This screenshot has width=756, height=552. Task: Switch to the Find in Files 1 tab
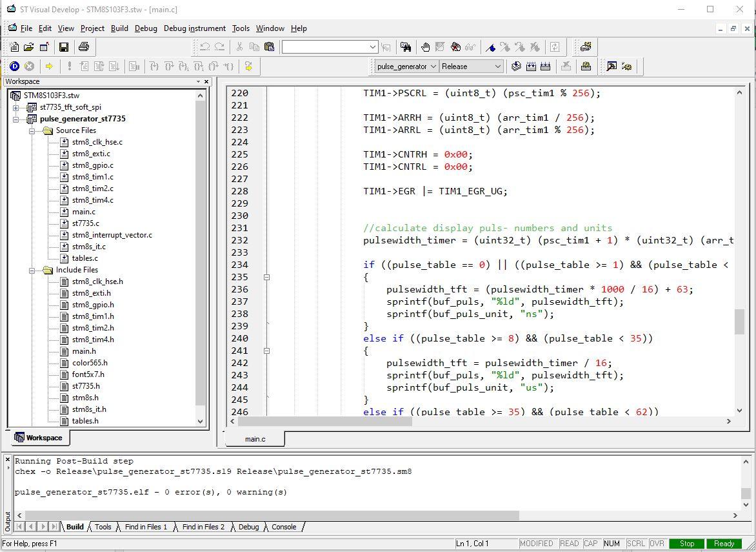[x=146, y=527]
